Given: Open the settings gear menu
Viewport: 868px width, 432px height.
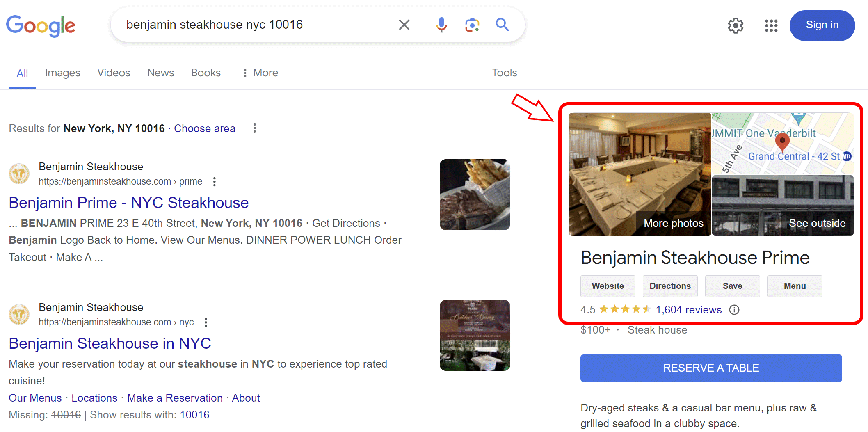Looking at the screenshot, I should click(736, 25).
